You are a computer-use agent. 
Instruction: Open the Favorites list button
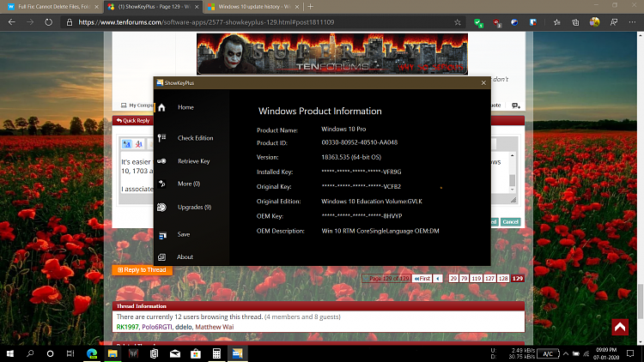click(x=557, y=22)
